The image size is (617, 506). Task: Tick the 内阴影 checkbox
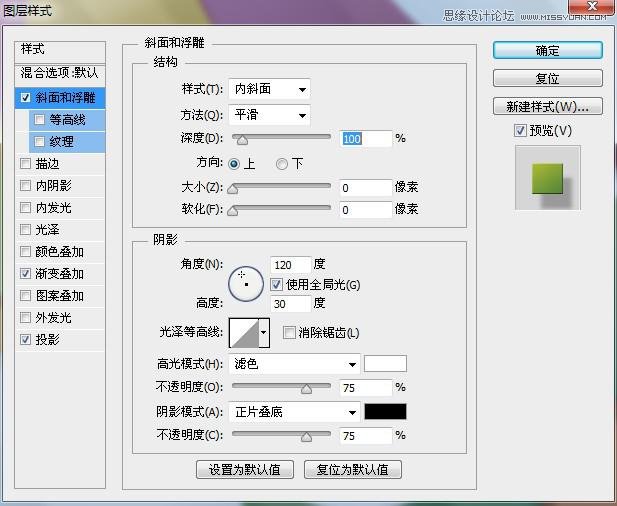pyautogui.click(x=26, y=185)
